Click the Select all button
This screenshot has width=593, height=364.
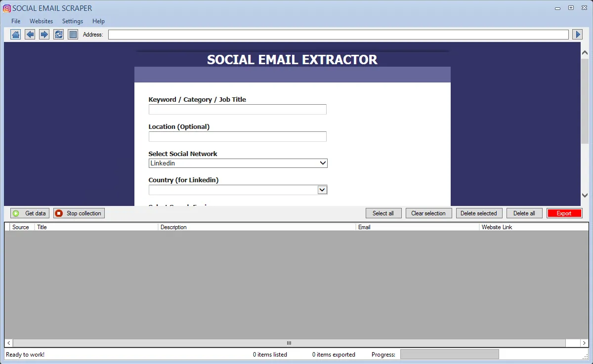click(x=383, y=213)
